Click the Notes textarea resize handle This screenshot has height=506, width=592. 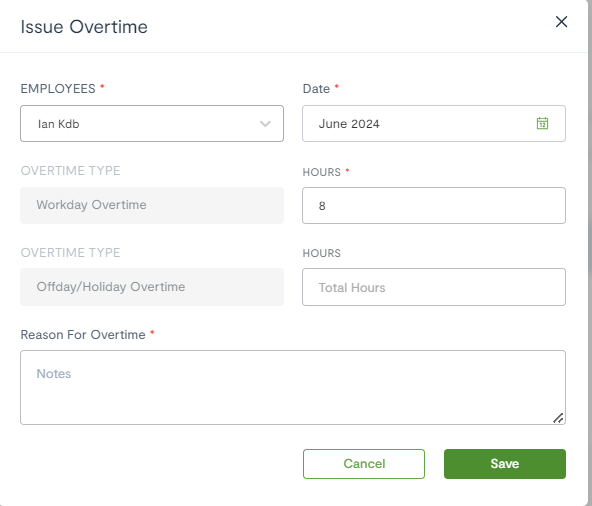coord(558,418)
